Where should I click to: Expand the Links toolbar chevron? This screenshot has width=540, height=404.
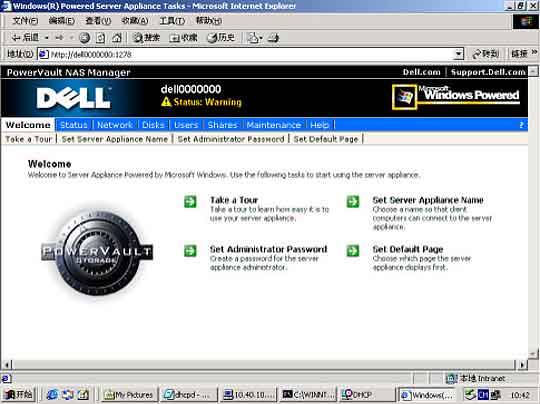534,52
